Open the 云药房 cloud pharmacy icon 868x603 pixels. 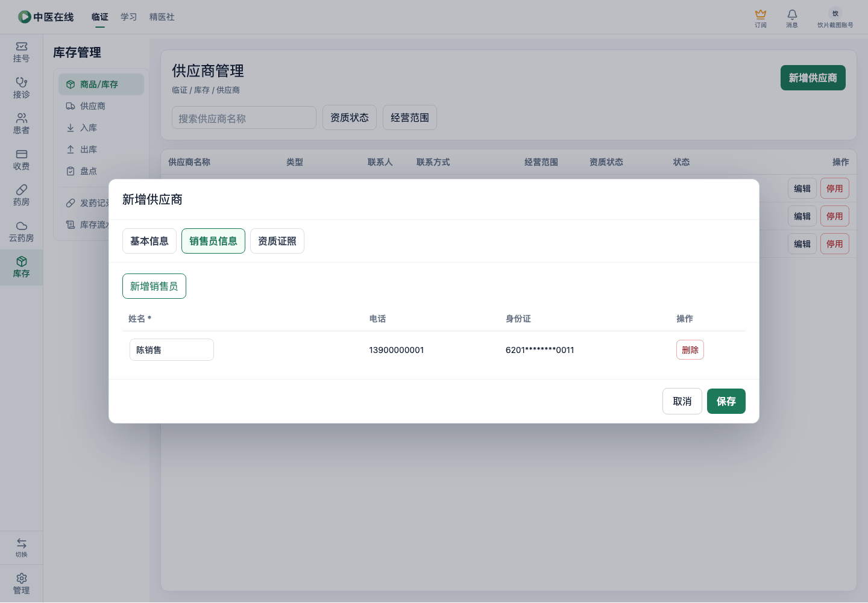22,226
